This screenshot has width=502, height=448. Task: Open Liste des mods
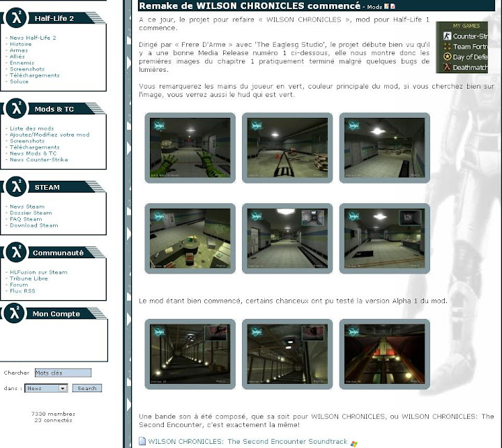pos(31,128)
